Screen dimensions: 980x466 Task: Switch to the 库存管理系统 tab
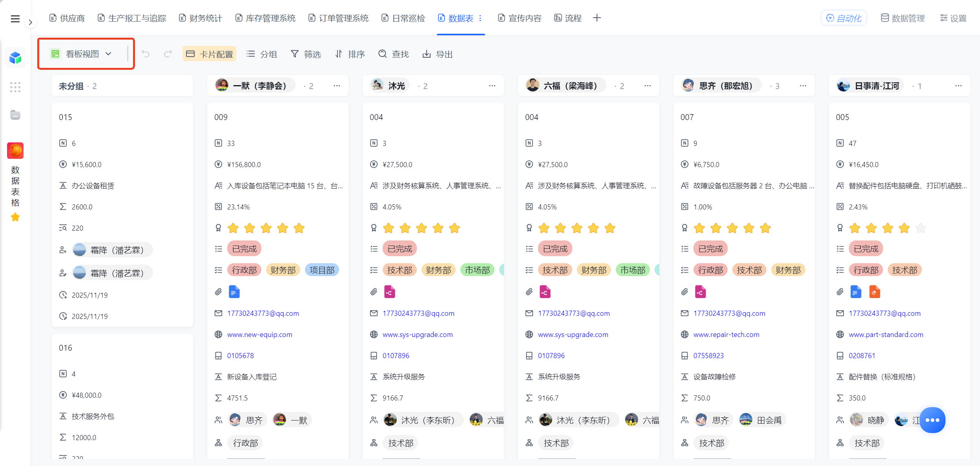(x=265, y=18)
